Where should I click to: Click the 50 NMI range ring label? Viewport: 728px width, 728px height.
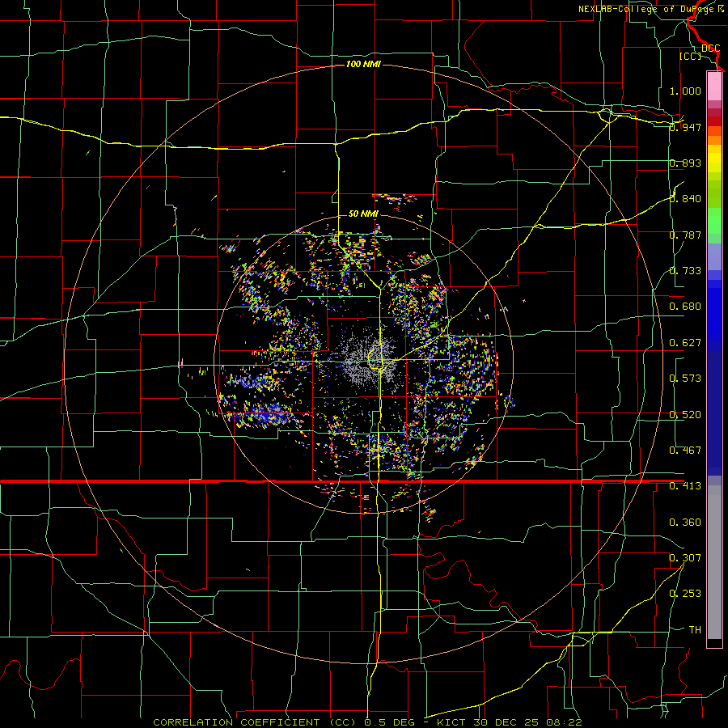pyautogui.click(x=363, y=214)
